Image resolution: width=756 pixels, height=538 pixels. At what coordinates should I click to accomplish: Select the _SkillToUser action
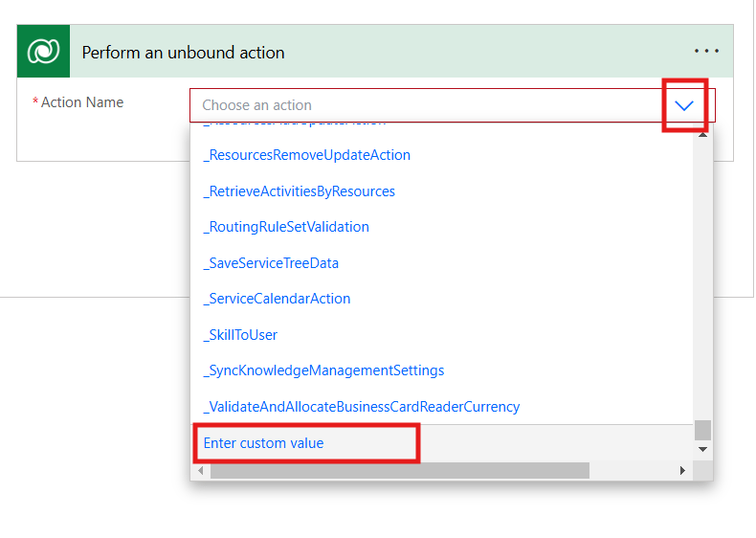240,335
